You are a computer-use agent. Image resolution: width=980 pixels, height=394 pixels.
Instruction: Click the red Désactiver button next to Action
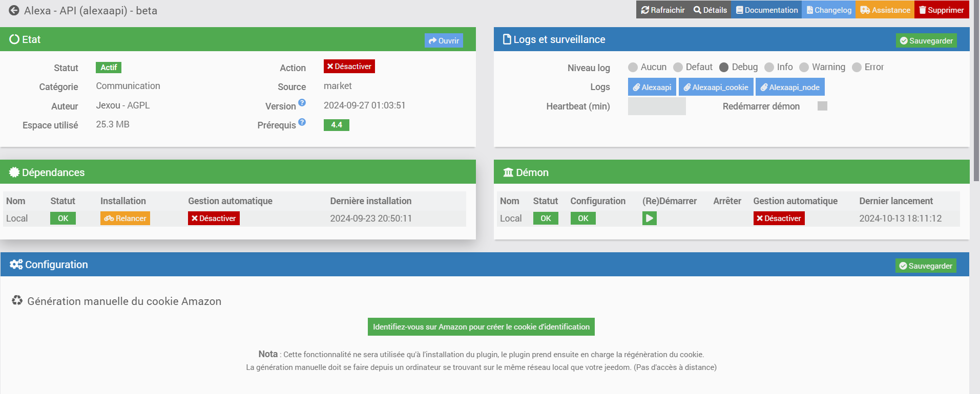click(x=349, y=67)
